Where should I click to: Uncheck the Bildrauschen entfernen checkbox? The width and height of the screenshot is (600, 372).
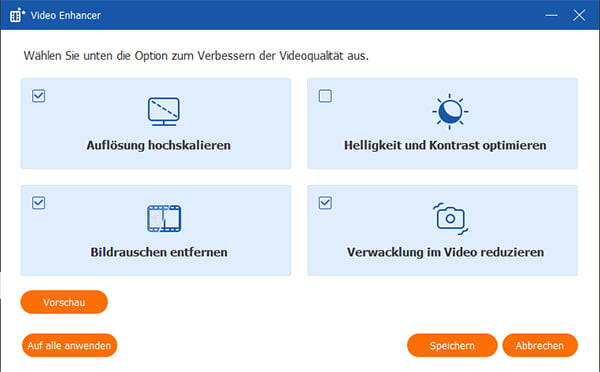(x=38, y=203)
